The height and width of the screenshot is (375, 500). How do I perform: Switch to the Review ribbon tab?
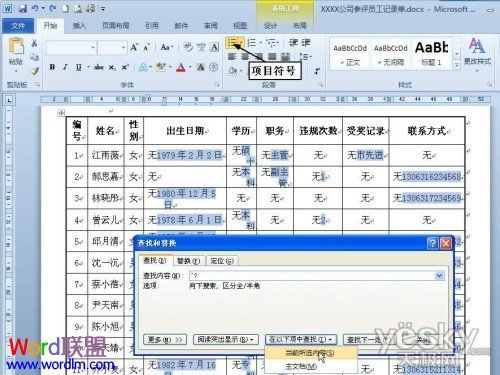pyautogui.click(x=211, y=26)
